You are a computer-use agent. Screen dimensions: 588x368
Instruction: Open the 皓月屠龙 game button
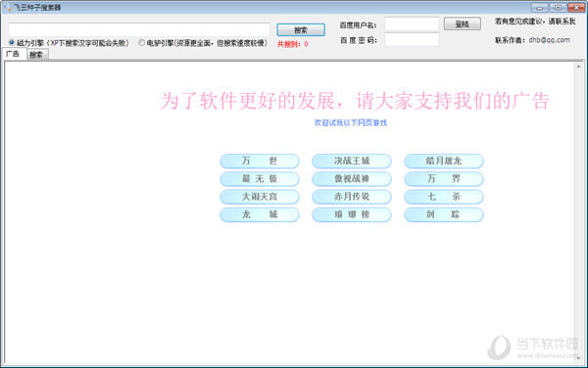pyautogui.click(x=444, y=161)
